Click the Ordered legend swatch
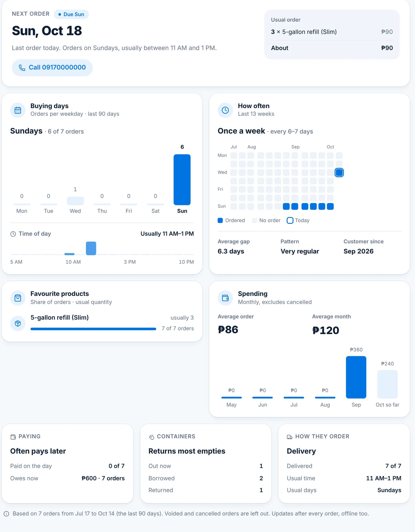This screenshot has width=415, height=532. tap(220, 220)
